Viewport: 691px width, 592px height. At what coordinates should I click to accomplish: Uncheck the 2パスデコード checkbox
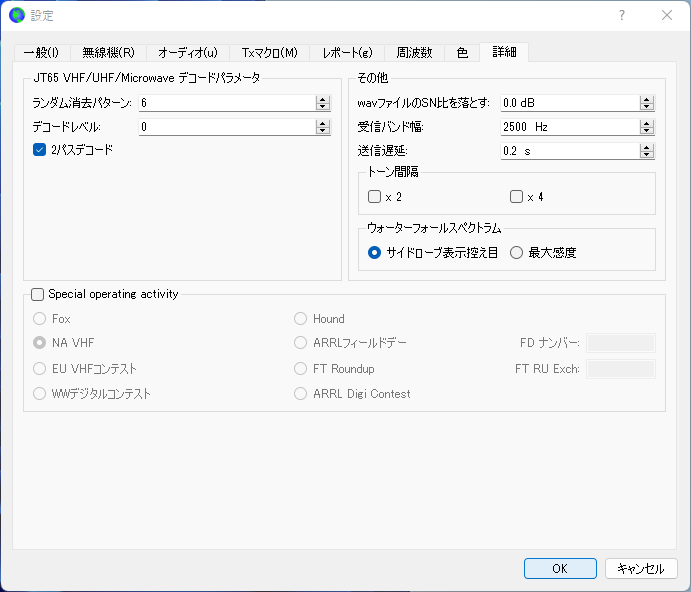[x=40, y=150]
